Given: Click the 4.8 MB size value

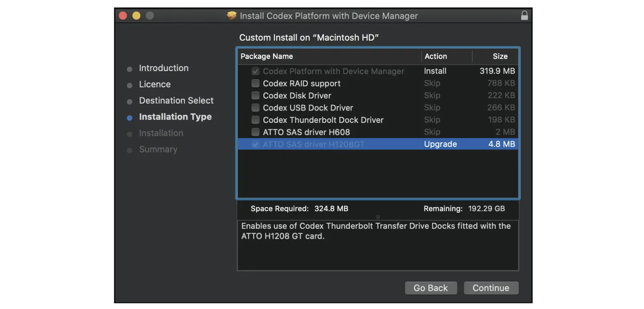Looking at the screenshot, I should click(x=501, y=144).
